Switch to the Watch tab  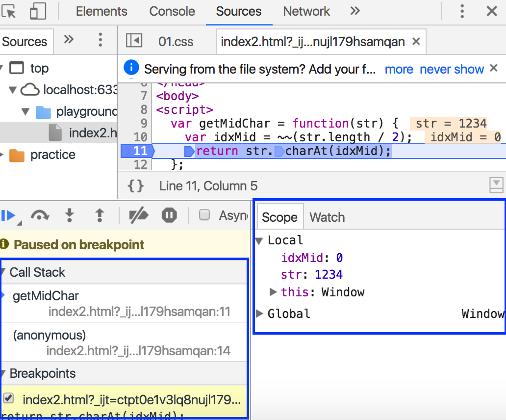click(327, 217)
